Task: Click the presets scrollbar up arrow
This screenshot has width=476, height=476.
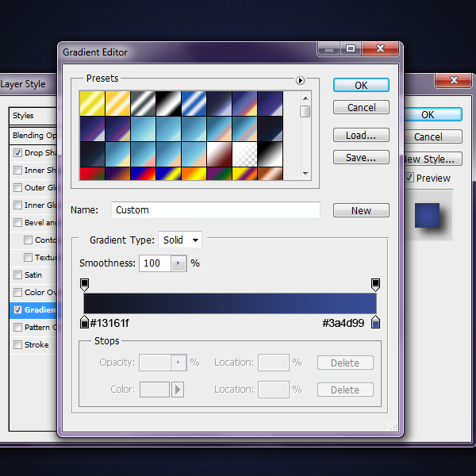Action: pyautogui.click(x=305, y=98)
